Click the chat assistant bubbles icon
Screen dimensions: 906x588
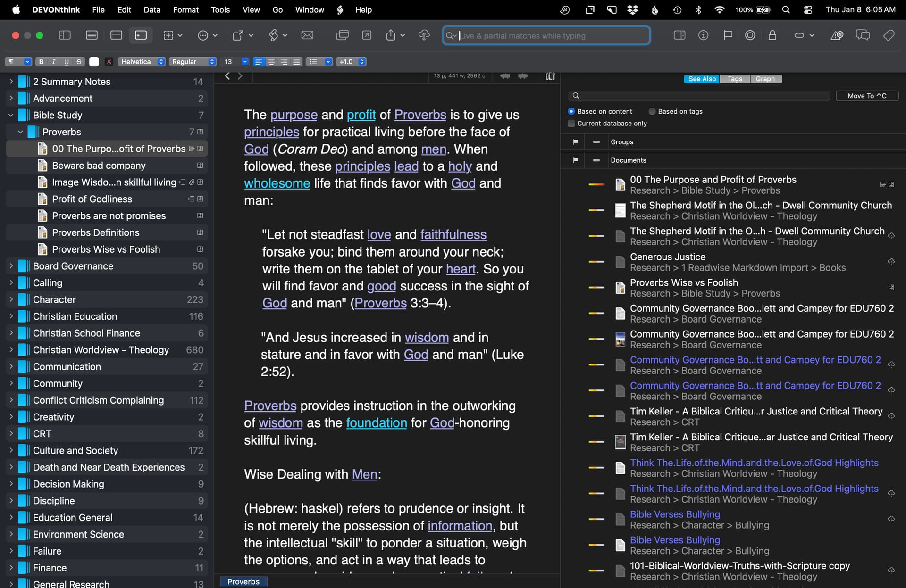click(x=863, y=35)
